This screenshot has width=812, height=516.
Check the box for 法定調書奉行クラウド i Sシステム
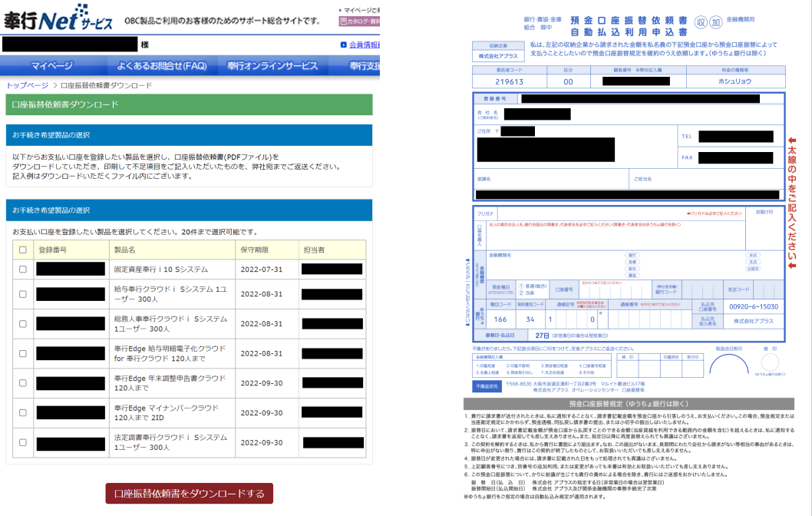[x=23, y=442]
